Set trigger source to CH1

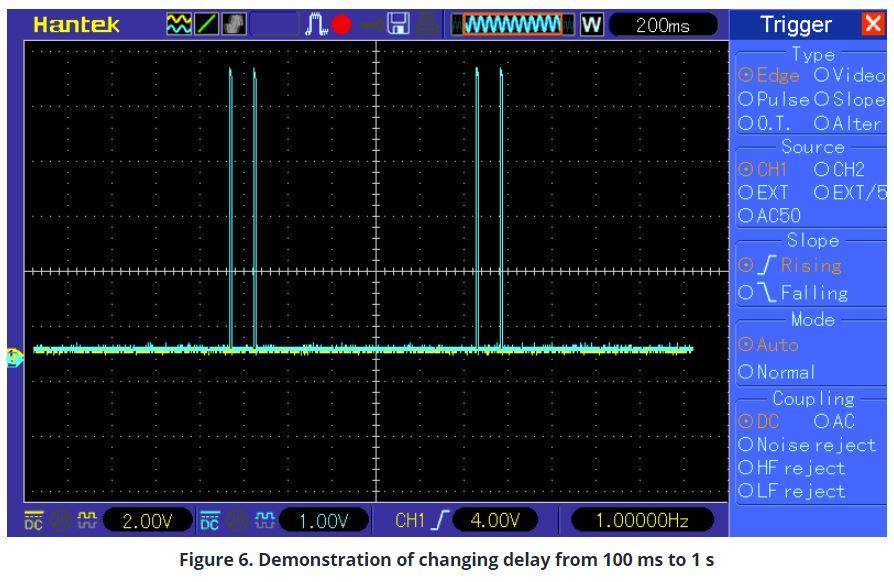(x=763, y=169)
